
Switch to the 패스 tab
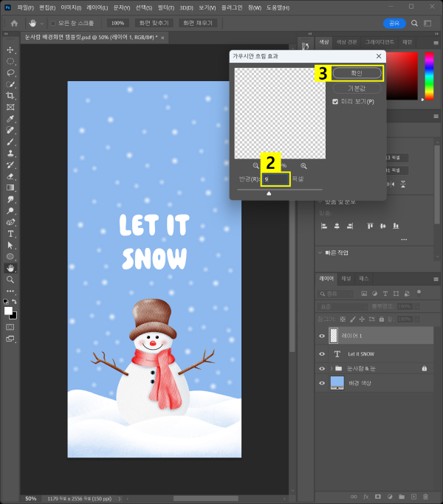pos(363,278)
